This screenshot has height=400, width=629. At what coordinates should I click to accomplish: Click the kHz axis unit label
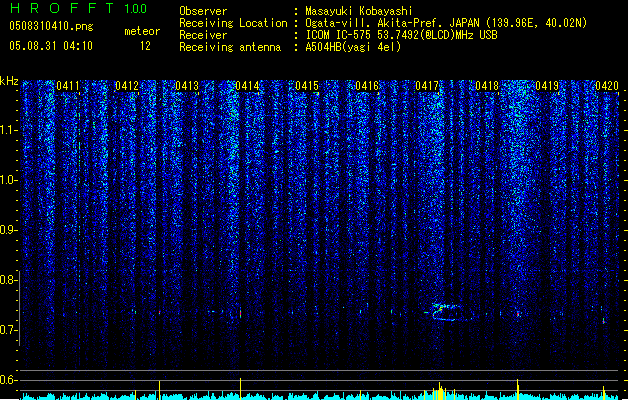tap(9, 81)
